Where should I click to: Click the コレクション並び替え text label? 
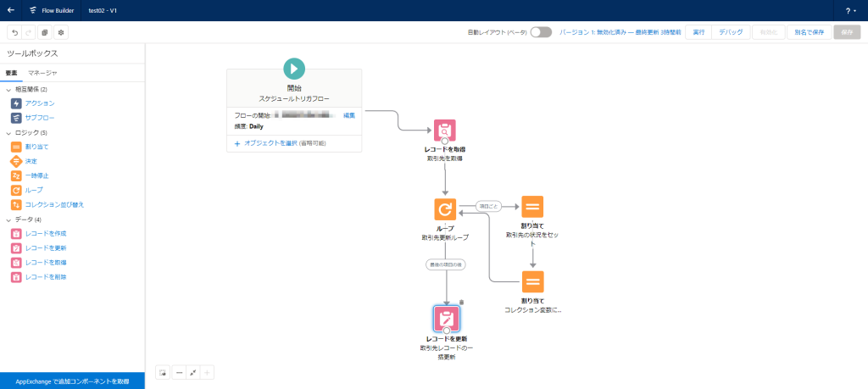pyautogui.click(x=54, y=205)
